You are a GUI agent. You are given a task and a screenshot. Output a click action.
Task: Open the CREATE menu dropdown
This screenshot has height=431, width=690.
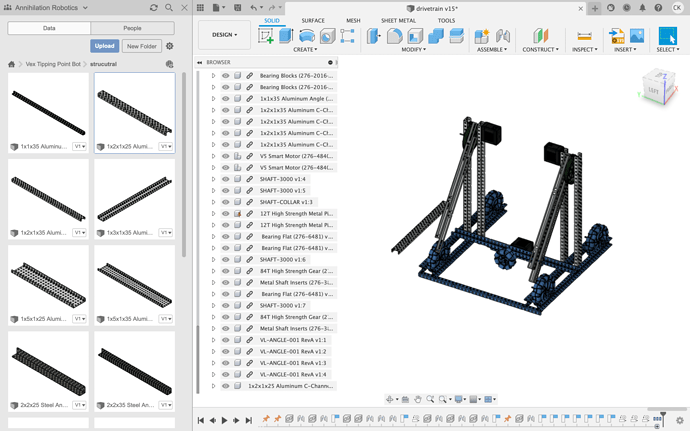point(305,50)
